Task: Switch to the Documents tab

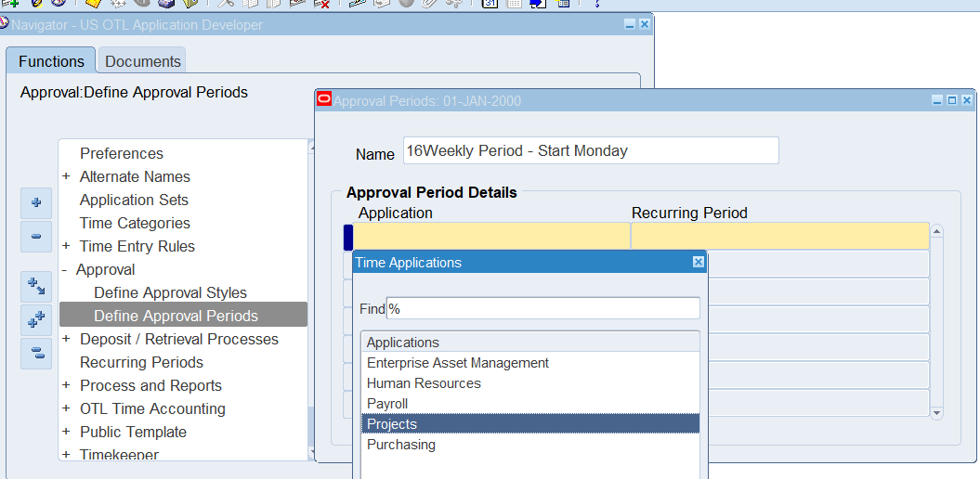Action: (x=142, y=61)
